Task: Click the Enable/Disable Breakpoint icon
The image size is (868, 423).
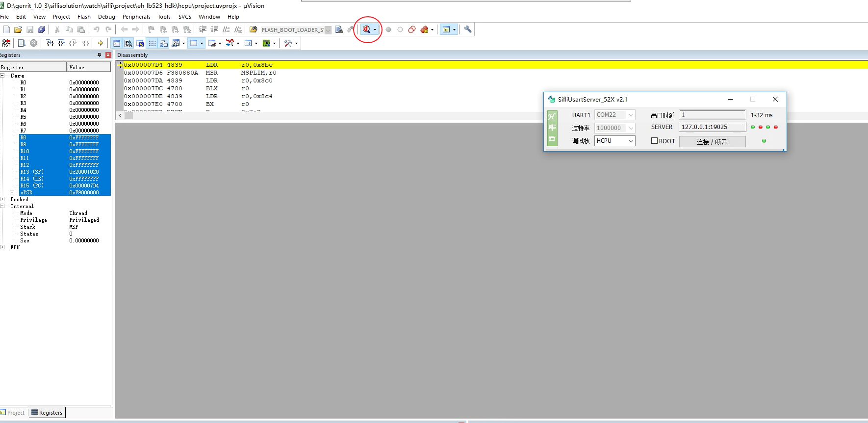Action: pos(400,29)
